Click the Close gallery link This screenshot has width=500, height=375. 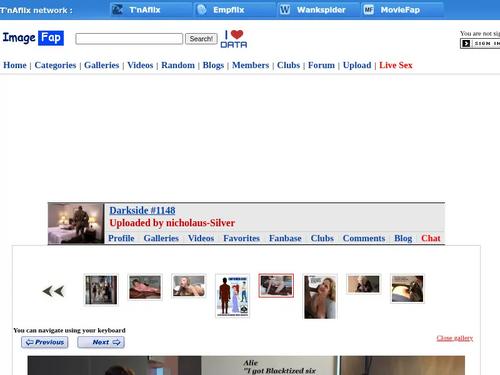coord(455,338)
